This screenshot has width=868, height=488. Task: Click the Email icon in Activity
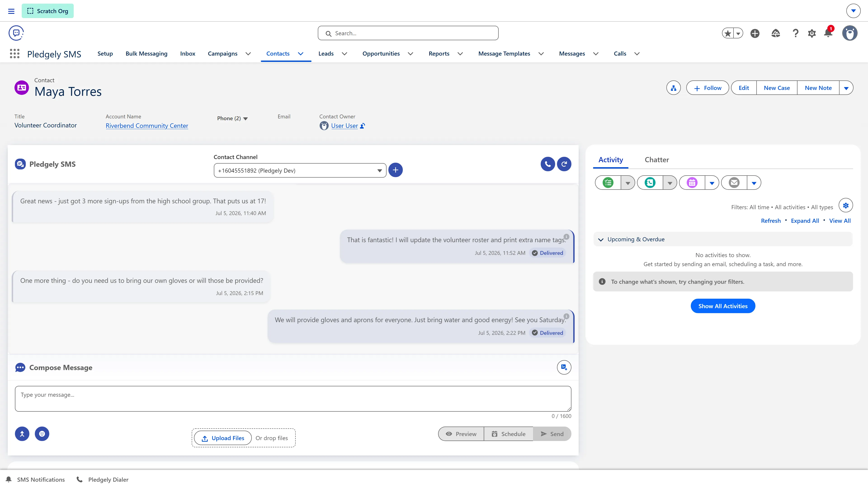[734, 183]
